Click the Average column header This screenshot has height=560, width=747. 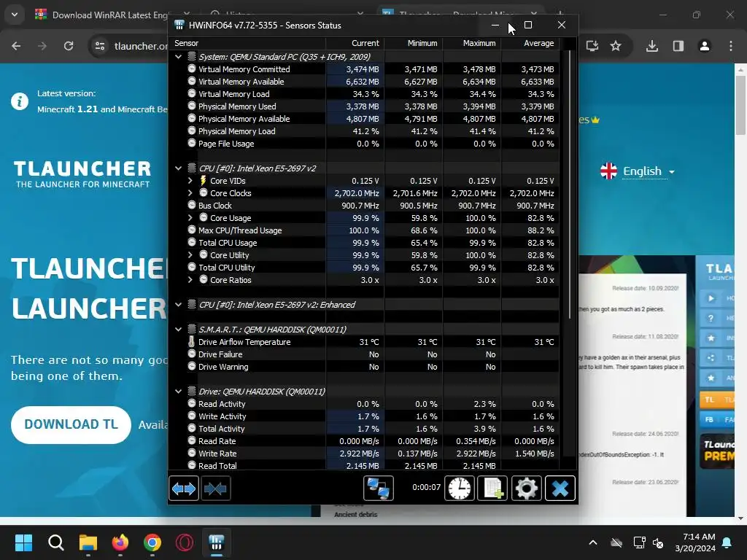click(530, 43)
